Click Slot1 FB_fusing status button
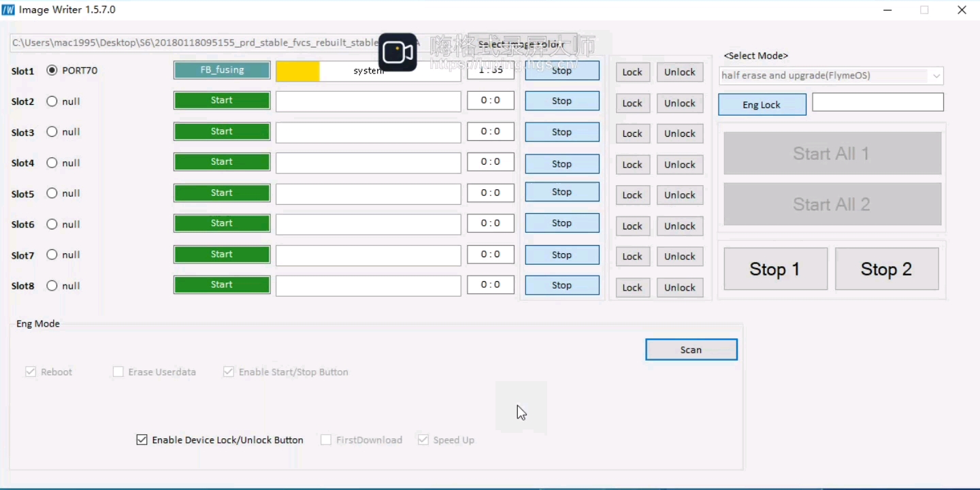Viewport: 980px width, 490px height. tap(222, 70)
